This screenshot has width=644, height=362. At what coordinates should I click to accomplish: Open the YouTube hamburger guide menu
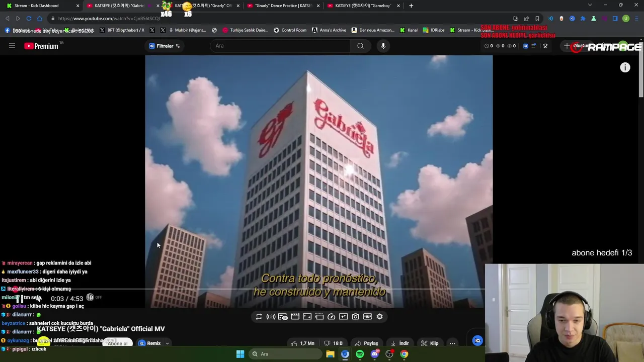[12, 46]
